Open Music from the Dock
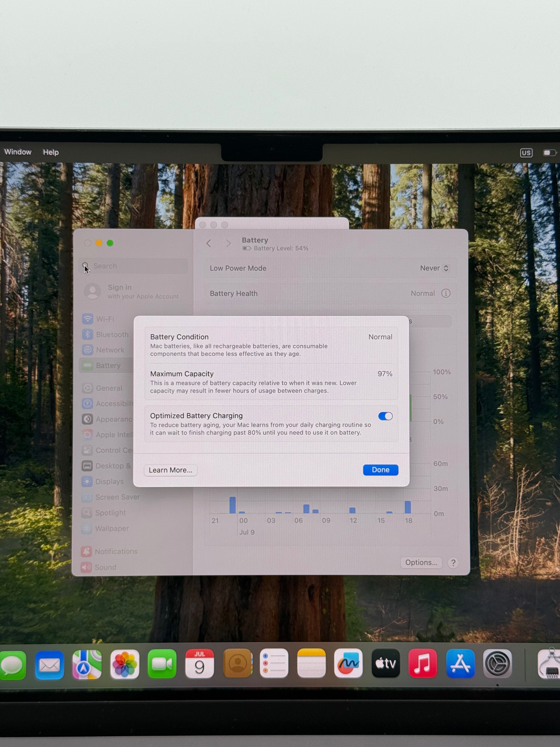560x747 pixels. 423,663
